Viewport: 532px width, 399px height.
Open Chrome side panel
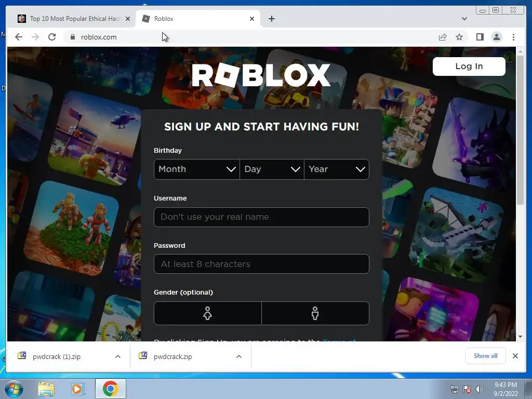point(480,37)
